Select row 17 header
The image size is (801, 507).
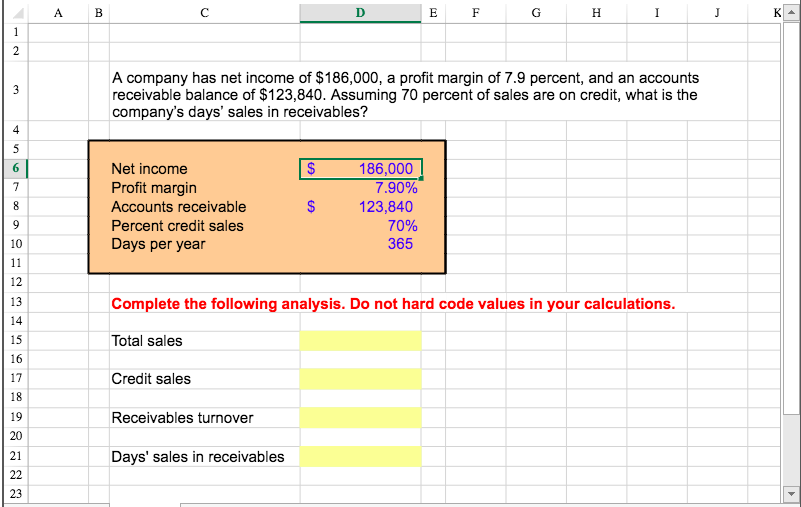click(16, 378)
